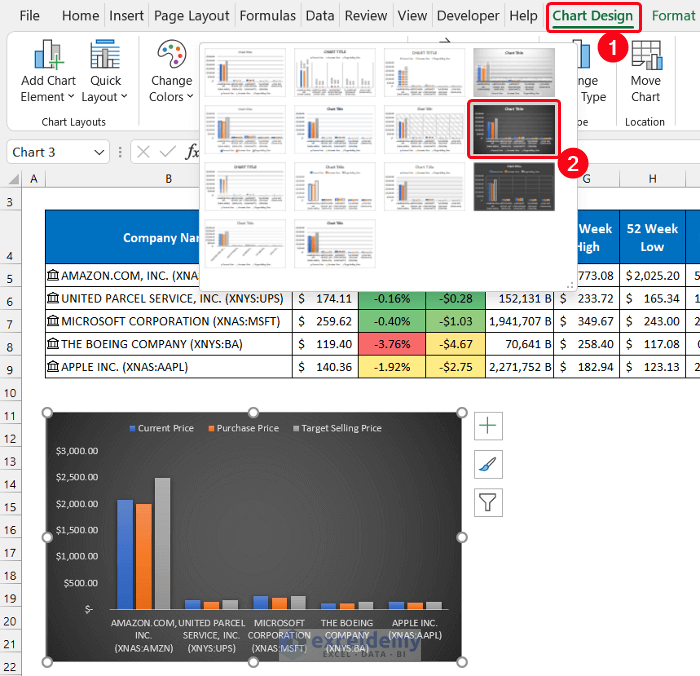Choose the highlighted dark chart style in second row

[514, 129]
